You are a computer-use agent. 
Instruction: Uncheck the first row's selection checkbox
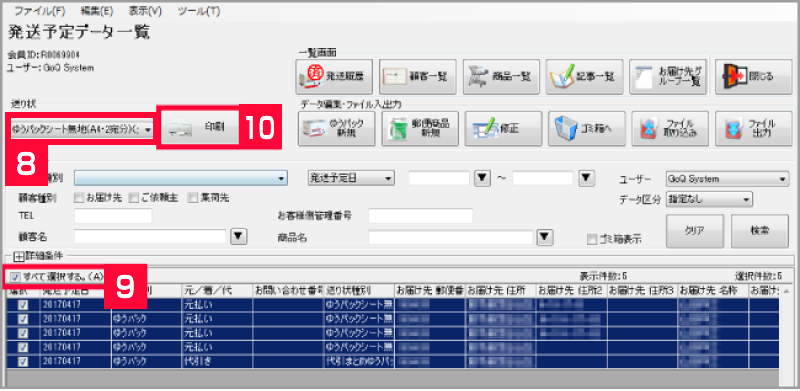click(23, 305)
